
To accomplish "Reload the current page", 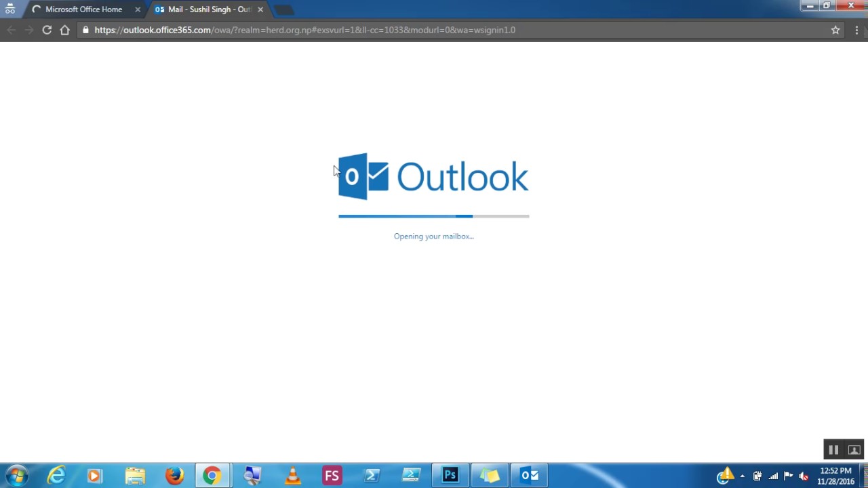I will (47, 30).
